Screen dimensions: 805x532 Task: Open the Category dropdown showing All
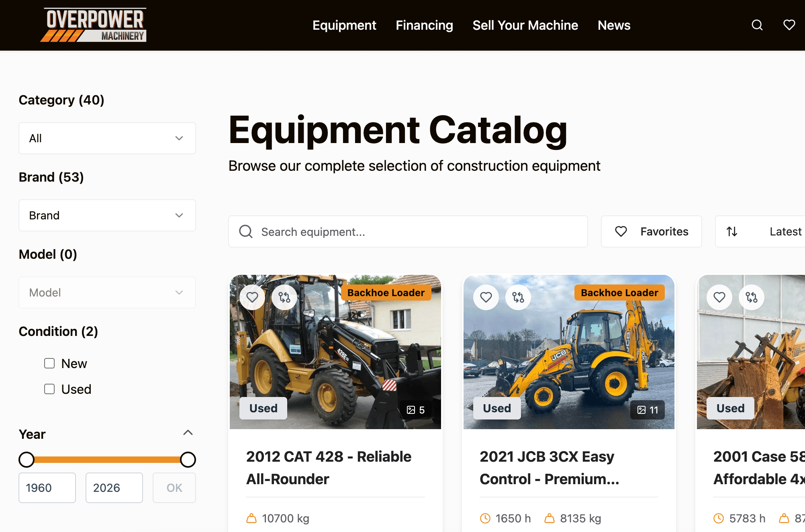[107, 138]
